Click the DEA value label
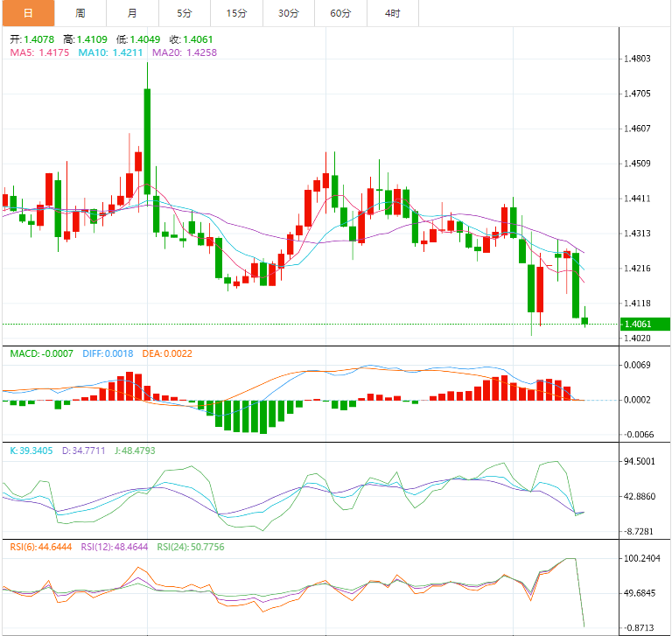Image resolution: width=672 pixels, height=636 pixels. [168, 353]
